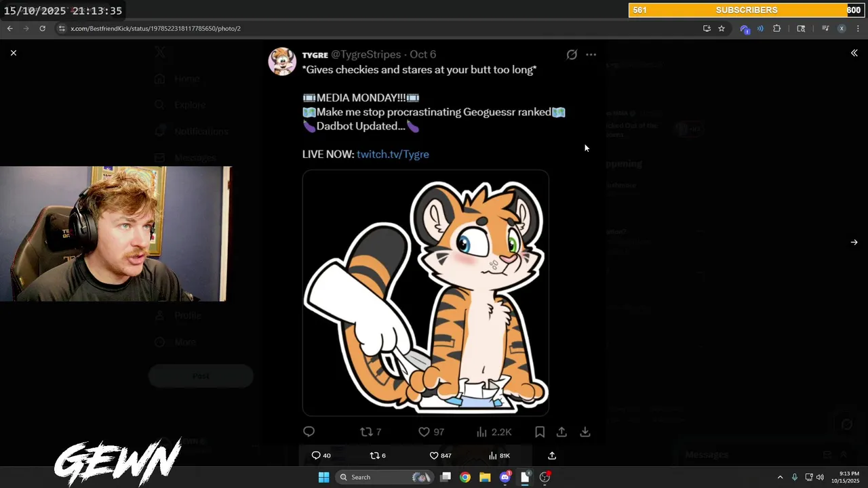Screen dimensions: 868x488
Task: Reply to the tweet with comment icon
Action: coord(309,432)
